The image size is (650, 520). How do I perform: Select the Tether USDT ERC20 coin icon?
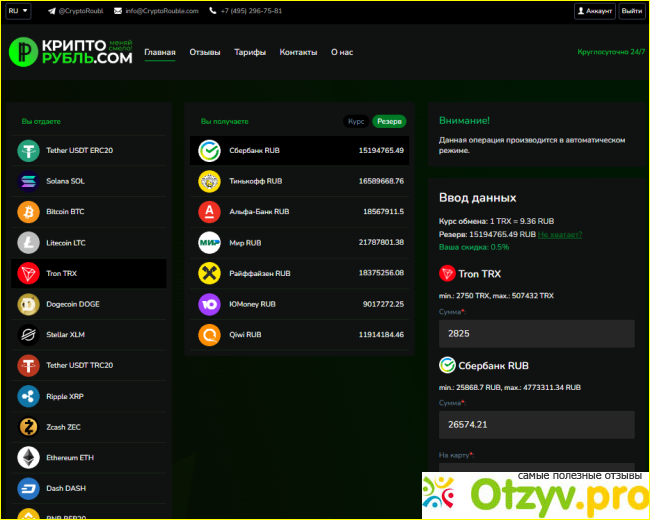point(27,151)
